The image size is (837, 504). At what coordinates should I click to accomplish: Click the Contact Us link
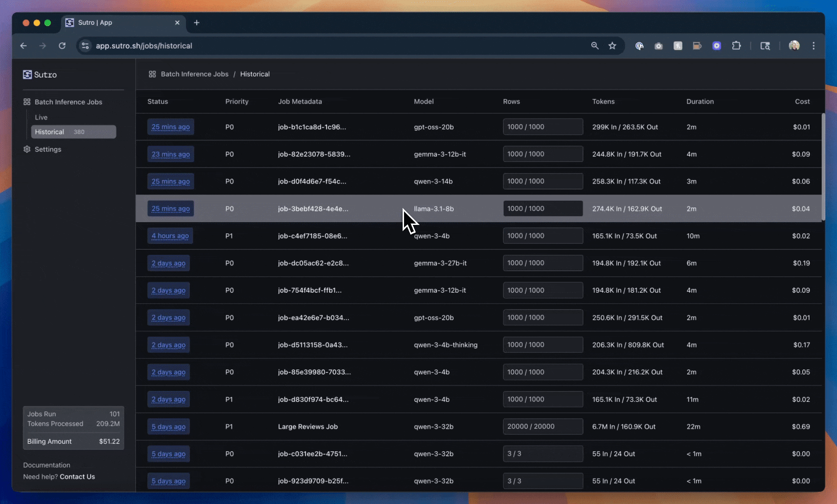point(77,477)
